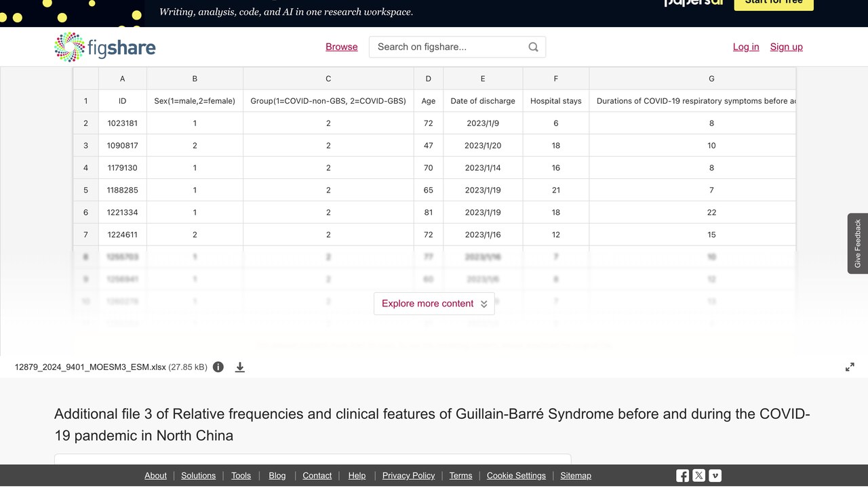Click discharge date 2023/1/20

(x=483, y=146)
